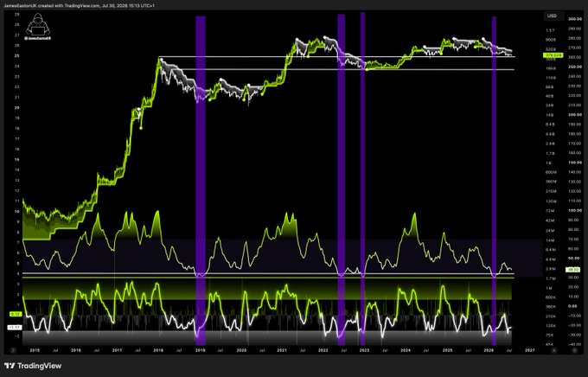Toggle the auto-scale 'A' button on price axis
The height and width of the screenshot is (377, 588).
(x=554, y=350)
